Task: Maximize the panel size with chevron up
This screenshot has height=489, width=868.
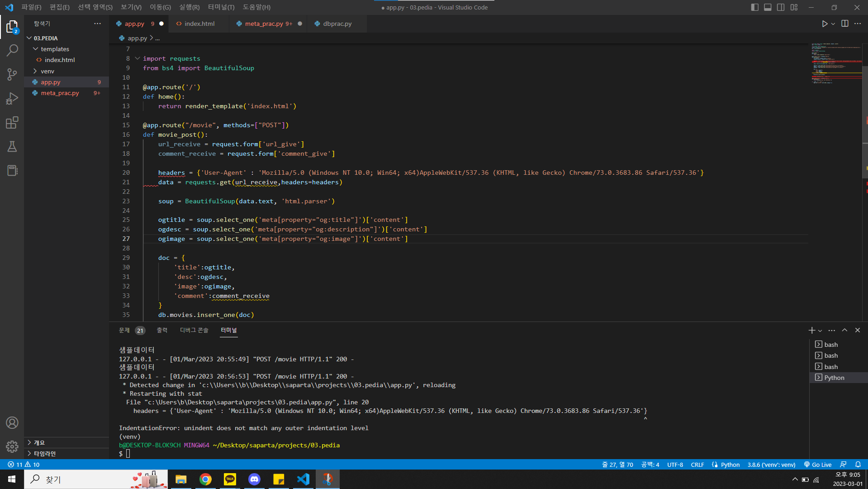Action: point(844,331)
